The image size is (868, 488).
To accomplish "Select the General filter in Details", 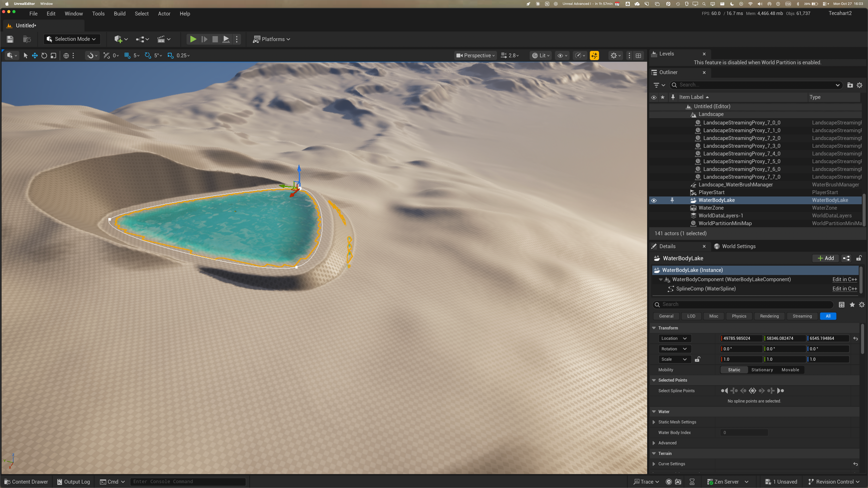I will pyautogui.click(x=666, y=316).
